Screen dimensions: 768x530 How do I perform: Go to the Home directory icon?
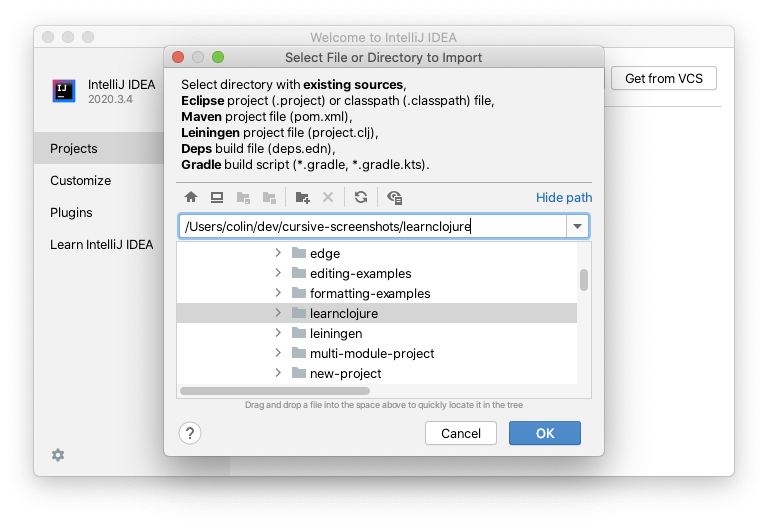191,197
